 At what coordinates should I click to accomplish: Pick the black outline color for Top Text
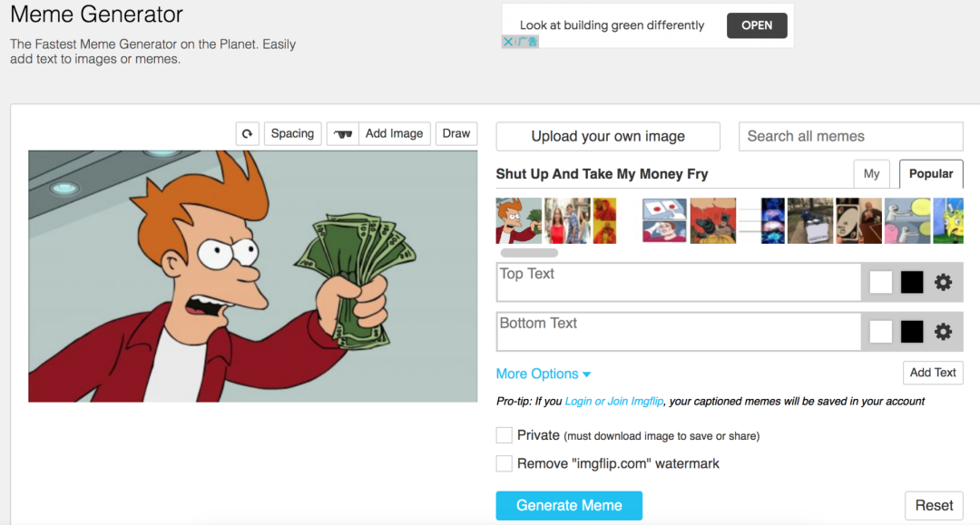(912, 282)
